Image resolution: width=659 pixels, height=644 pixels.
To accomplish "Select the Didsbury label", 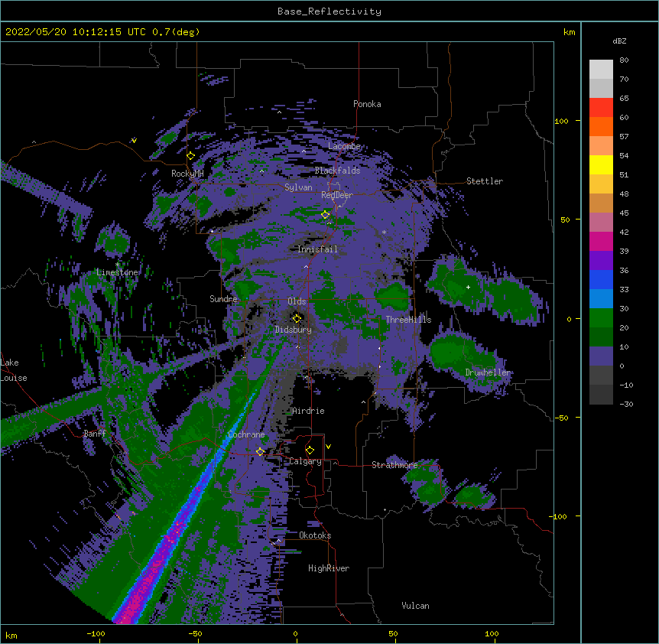I will (x=294, y=330).
